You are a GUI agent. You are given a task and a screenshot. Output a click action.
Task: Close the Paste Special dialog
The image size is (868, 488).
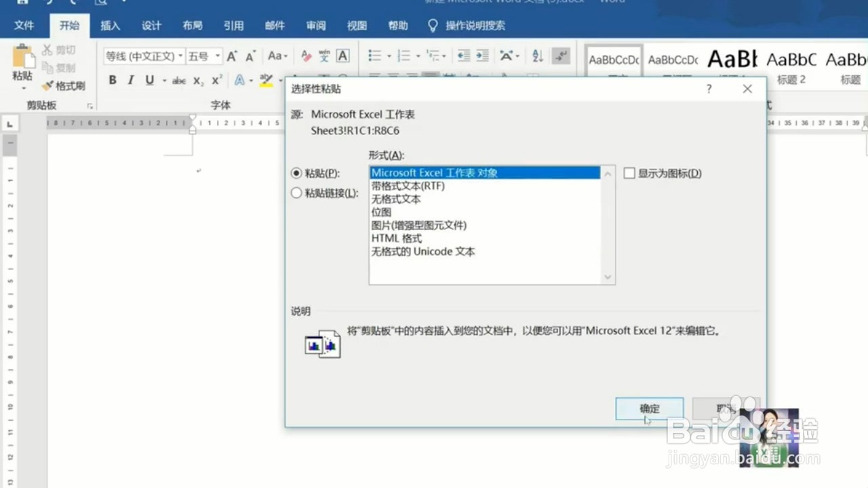point(747,89)
